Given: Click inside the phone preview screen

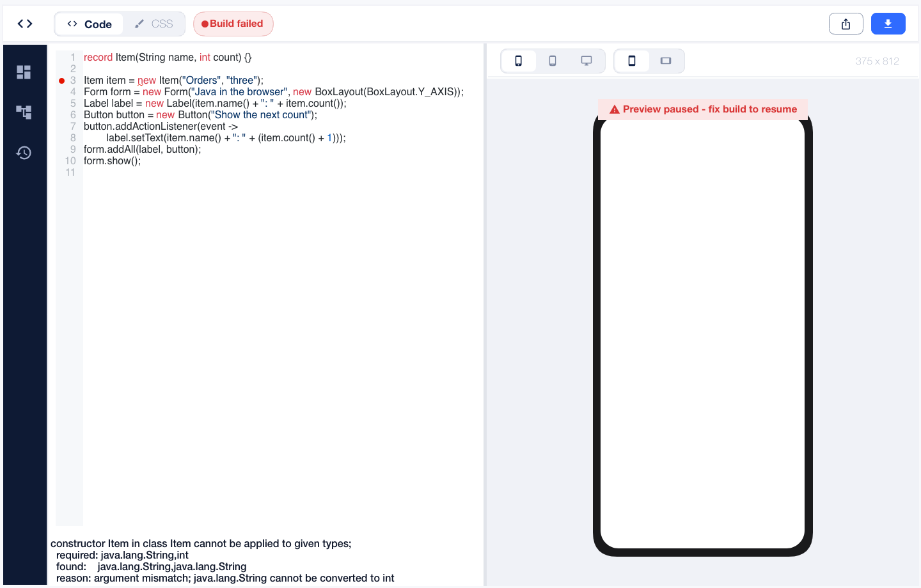Looking at the screenshot, I should coord(702,334).
